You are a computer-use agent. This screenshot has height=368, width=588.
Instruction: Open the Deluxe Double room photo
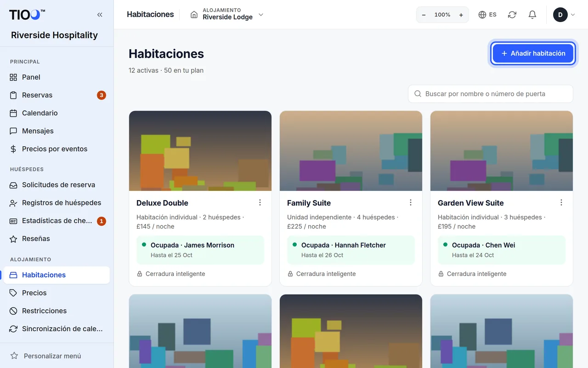[x=200, y=151]
